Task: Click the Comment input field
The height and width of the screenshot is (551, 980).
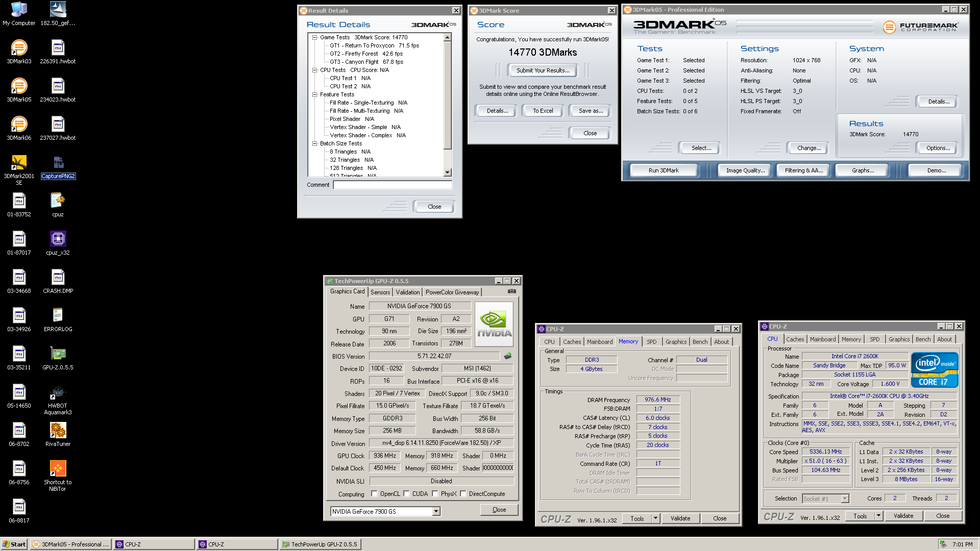Action: [x=393, y=185]
